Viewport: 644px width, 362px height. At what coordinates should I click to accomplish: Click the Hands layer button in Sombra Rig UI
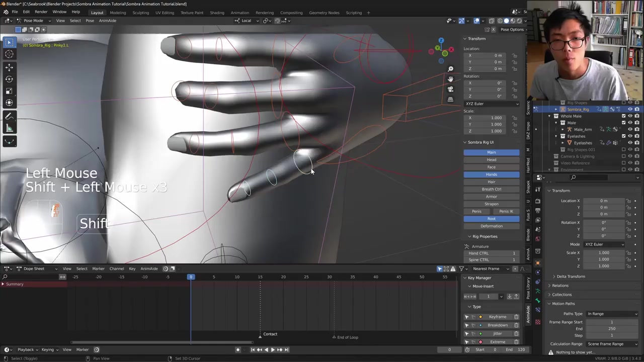tap(491, 174)
